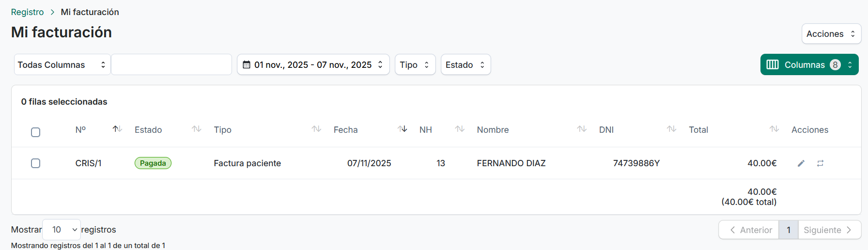Viewport: 868px width, 250px height.
Task: Sort by Total column sort icon
Action: click(x=774, y=129)
